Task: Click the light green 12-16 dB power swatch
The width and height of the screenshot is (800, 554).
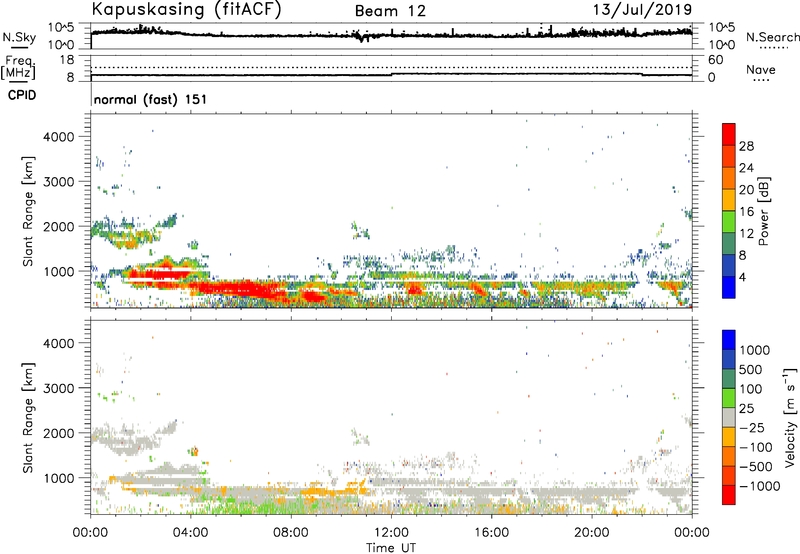Action: pyautogui.click(x=729, y=222)
